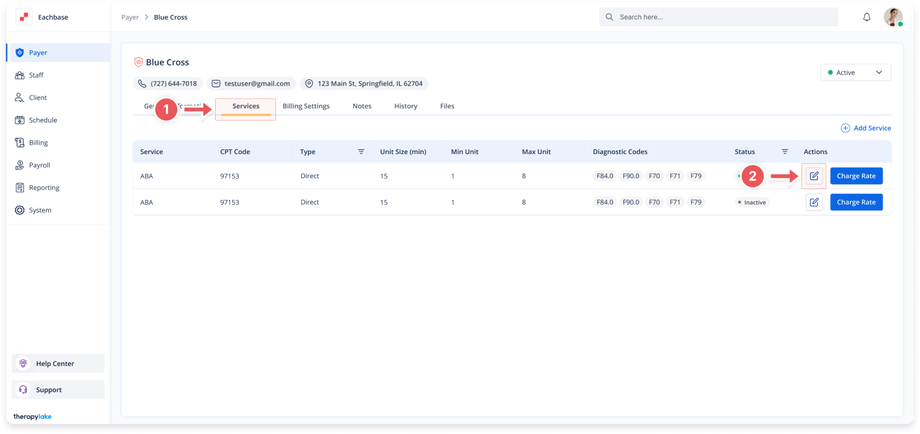Click the Support headset icon

click(x=23, y=390)
